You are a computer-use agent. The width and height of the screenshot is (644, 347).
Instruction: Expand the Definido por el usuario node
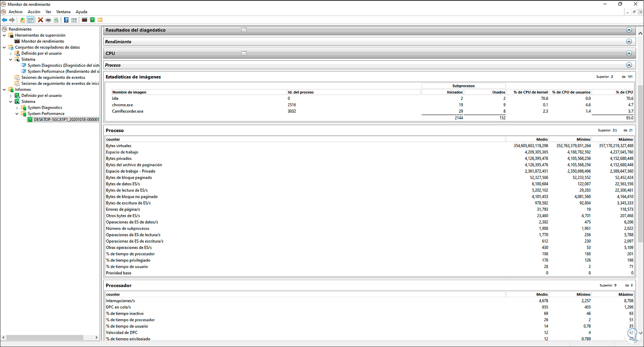tap(10, 53)
